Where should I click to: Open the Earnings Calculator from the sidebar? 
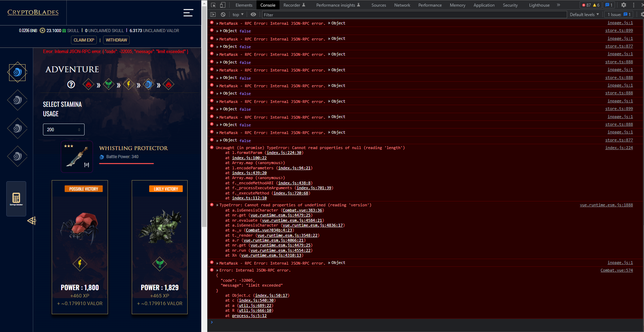(x=16, y=199)
